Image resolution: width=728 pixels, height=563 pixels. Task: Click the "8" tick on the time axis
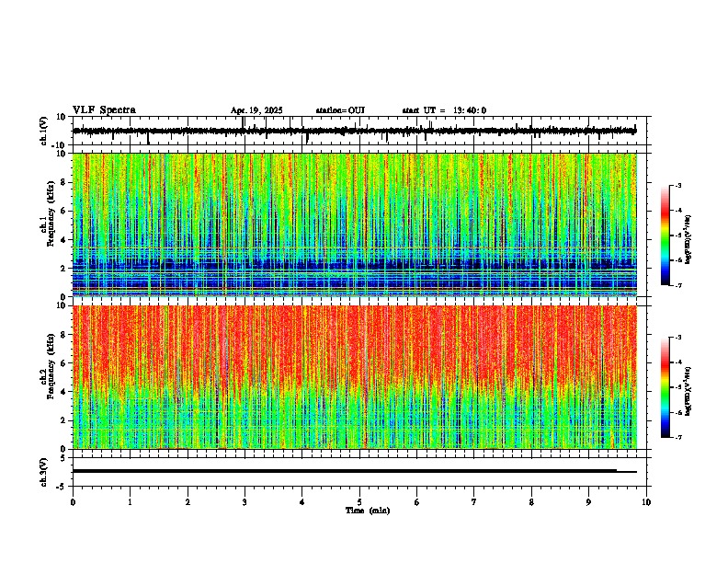[531, 502]
